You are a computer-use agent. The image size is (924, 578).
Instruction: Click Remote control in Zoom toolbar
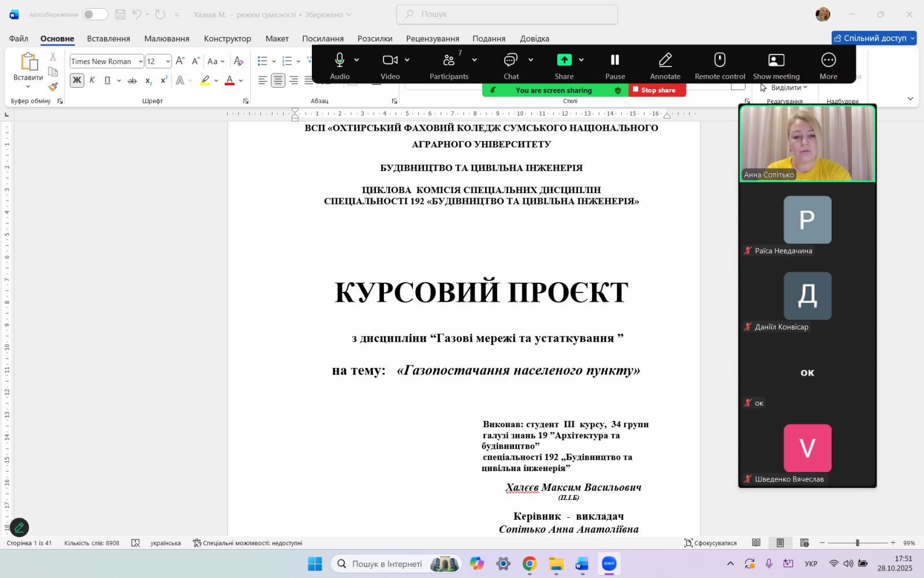[x=720, y=66]
